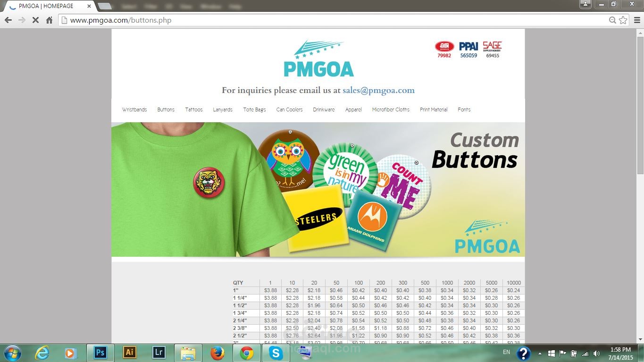Click the browser Back arrow
644x362 pixels.
tap(8, 20)
